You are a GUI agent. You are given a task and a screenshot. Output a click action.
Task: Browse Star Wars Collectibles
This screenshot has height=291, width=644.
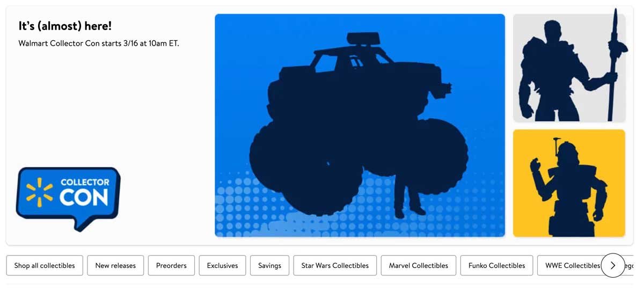335,266
